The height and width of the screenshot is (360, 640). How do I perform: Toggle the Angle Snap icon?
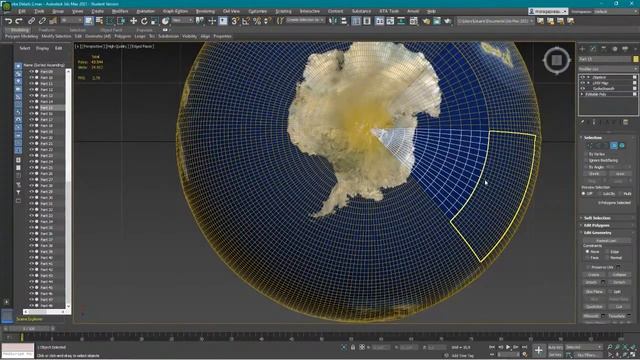(246, 21)
